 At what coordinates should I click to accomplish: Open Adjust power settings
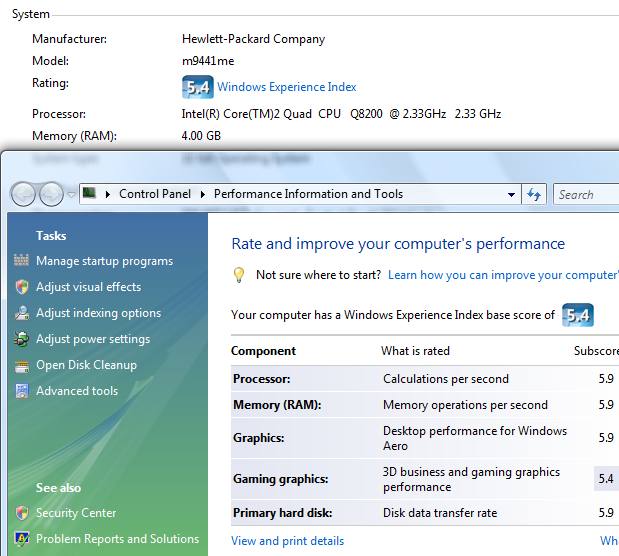[93, 339]
